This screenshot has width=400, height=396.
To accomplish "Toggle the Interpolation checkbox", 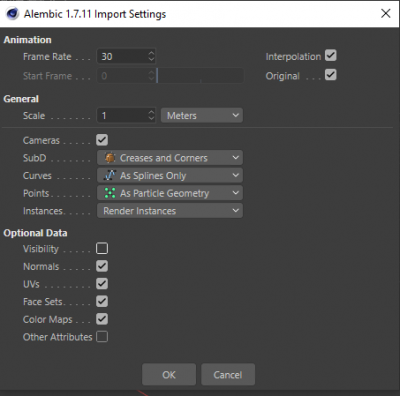I will [331, 56].
